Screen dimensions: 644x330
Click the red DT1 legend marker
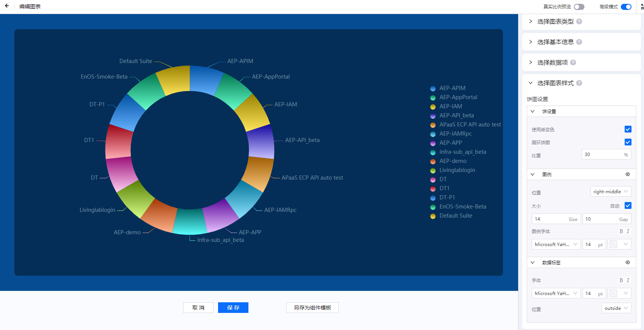(x=433, y=189)
